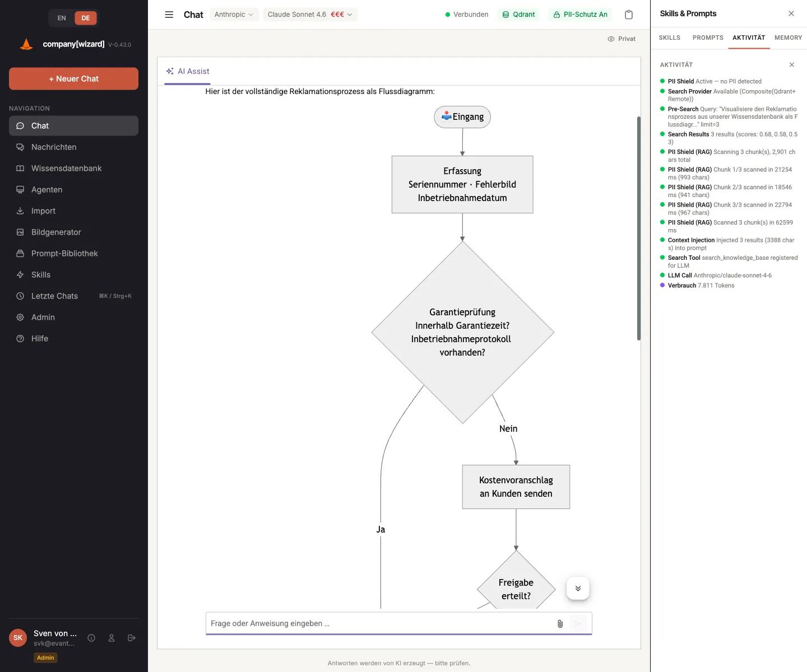Go to Agenten page

pyautogui.click(x=73, y=190)
